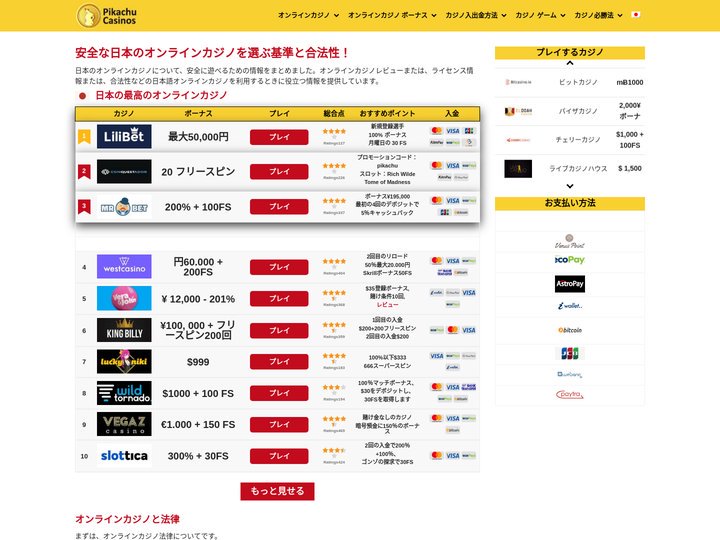Click the $1000 + 100 FS bonus text
Image resolution: width=720 pixels, height=540 pixels.
pos(198,394)
